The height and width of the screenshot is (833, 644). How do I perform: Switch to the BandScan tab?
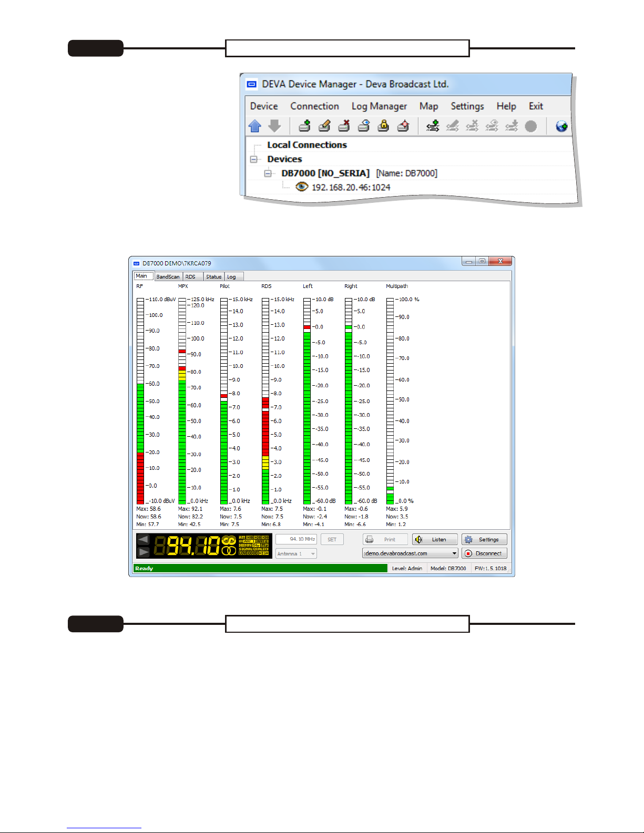click(x=168, y=276)
